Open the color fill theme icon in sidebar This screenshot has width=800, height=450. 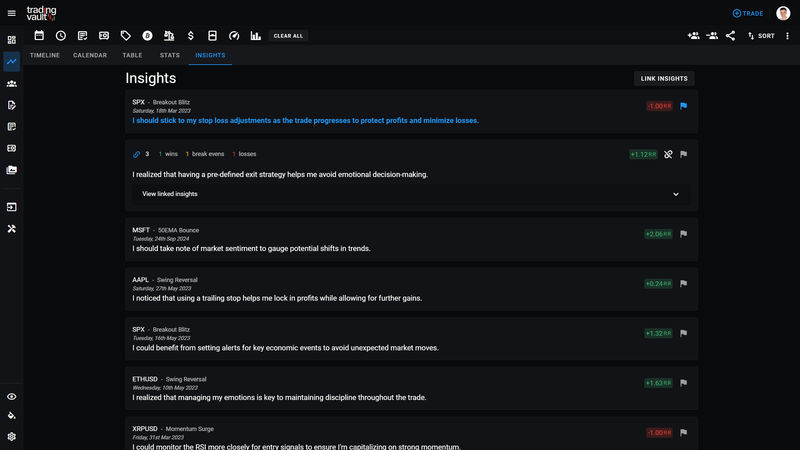point(12,416)
